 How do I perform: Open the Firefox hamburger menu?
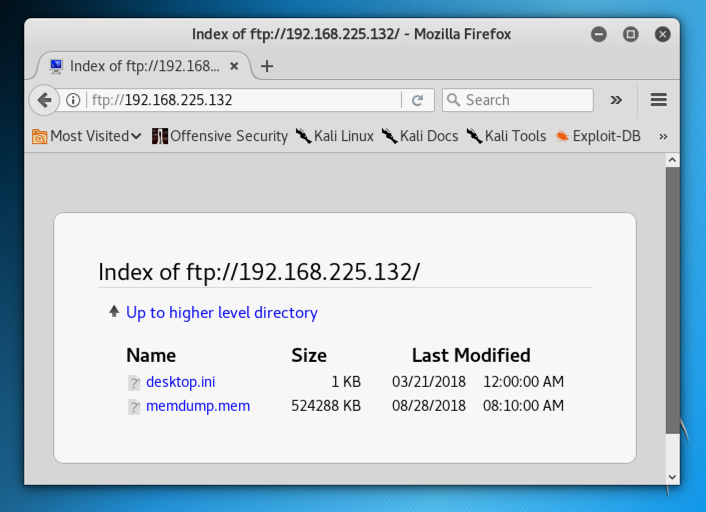pyautogui.click(x=658, y=100)
